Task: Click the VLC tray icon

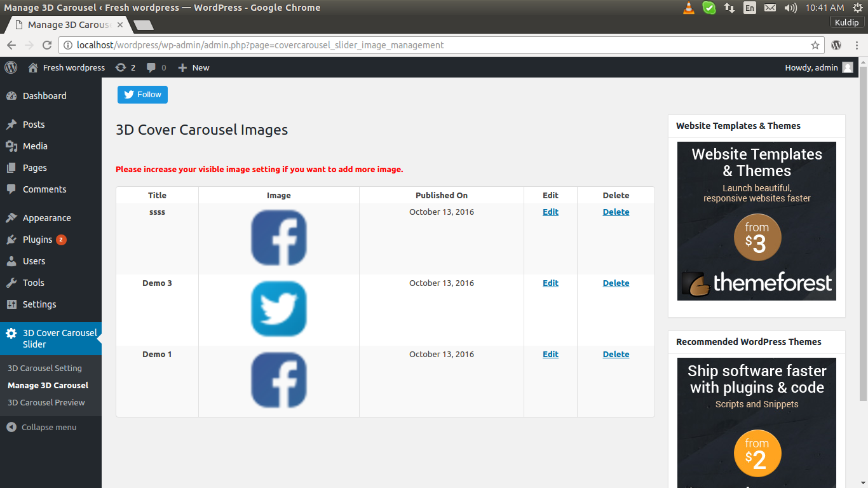Action: pyautogui.click(x=688, y=8)
